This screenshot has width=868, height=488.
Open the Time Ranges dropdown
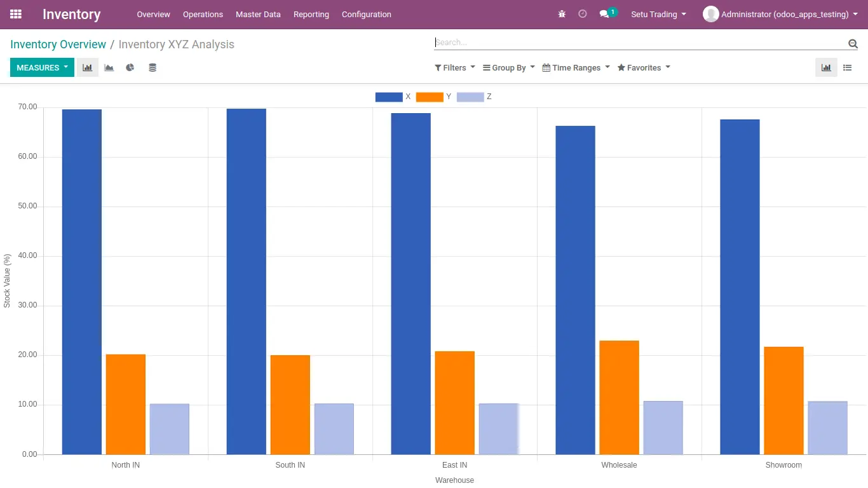tap(576, 67)
